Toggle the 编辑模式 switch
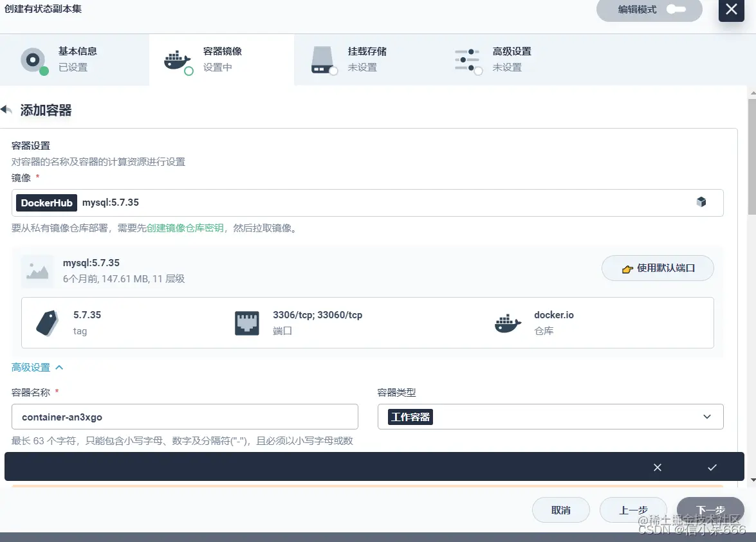The image size is (756, 542). click(x=676, y=9)
